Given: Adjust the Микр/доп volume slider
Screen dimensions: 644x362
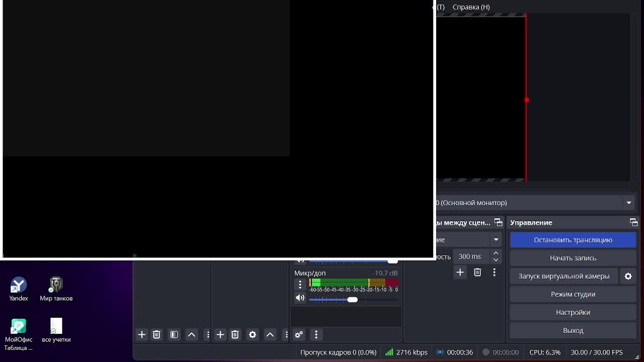Looking at the screenshot, I should coord(353,300).
